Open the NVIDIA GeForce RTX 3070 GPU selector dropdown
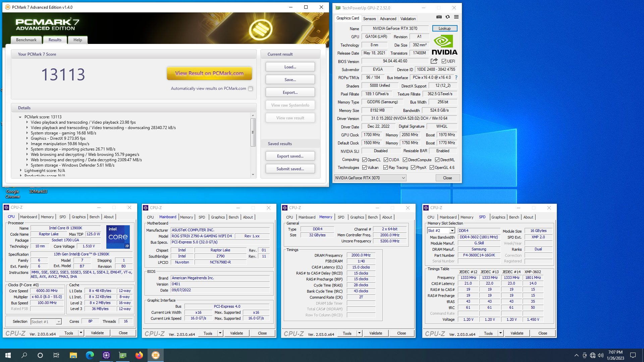 pyautogui.click(x=370, y=178)
